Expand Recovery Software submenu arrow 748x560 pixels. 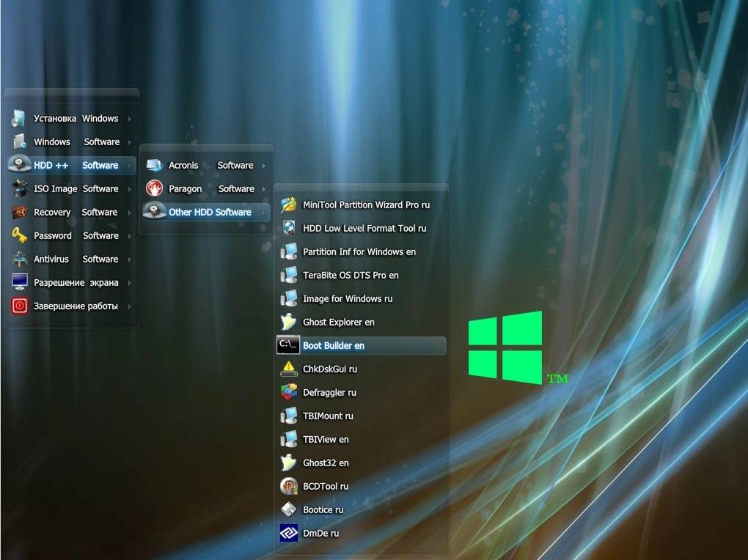(129, 213)
